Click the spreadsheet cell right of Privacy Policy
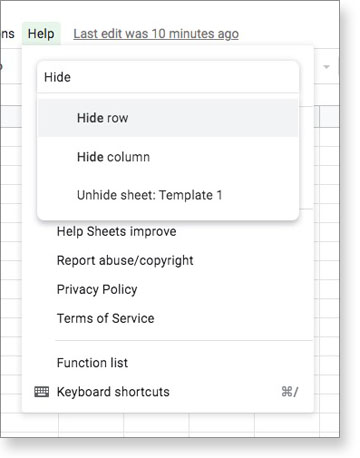The image size is (360, 458). click(x=329, y=289)
